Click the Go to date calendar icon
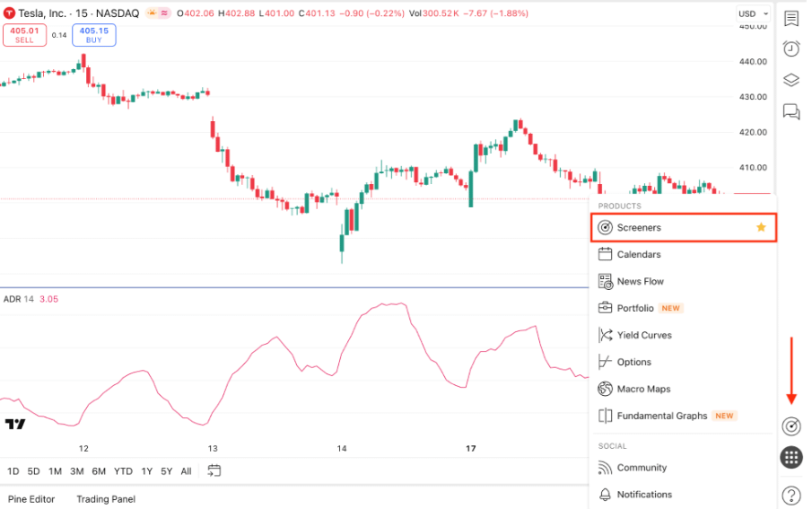812x509 pixels. [x=214, y=470]
